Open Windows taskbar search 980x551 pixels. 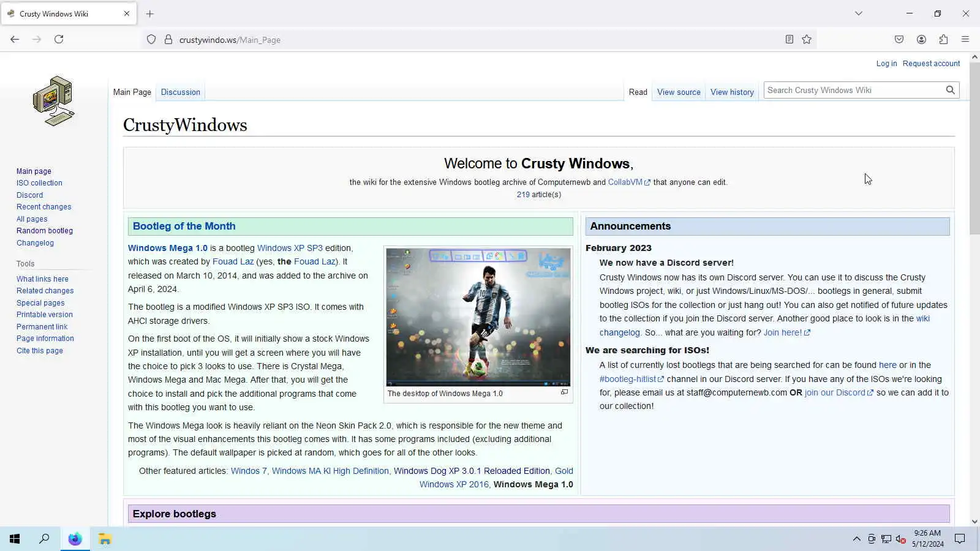(x=44, y=539)
